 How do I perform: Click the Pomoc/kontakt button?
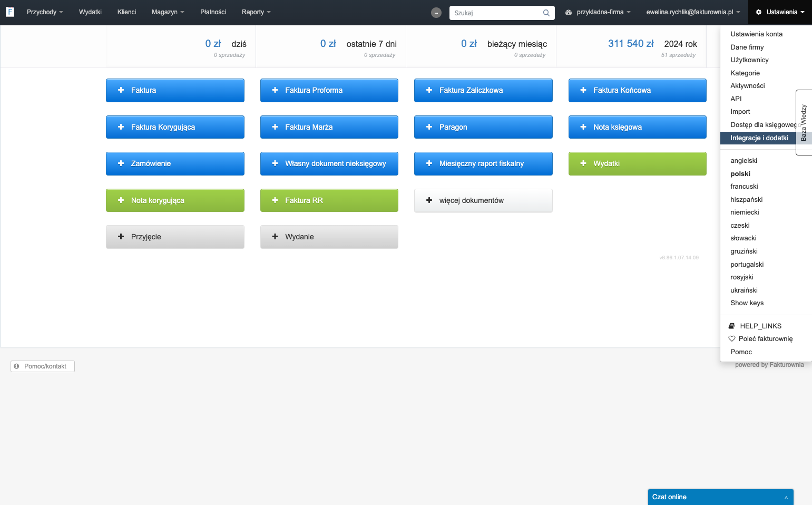pyautogui.click(x=43, y=366)
